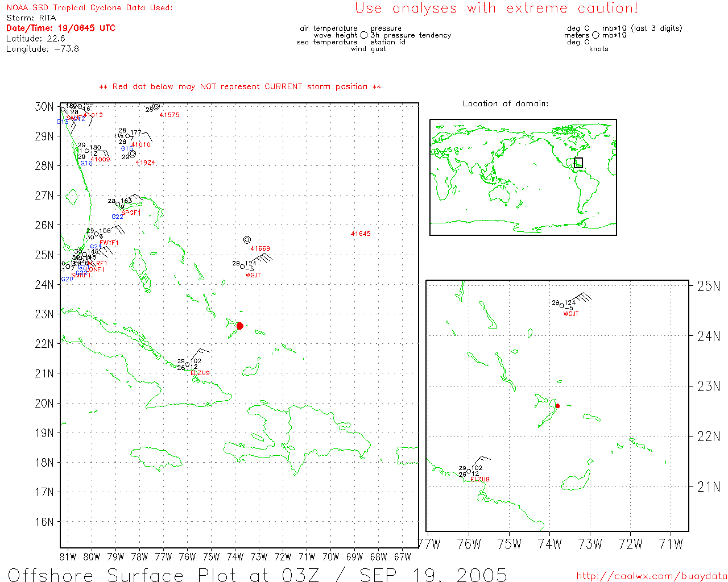Click the world location overview map
The height and width of the screenshot is (582, 728).
point(523,177)
